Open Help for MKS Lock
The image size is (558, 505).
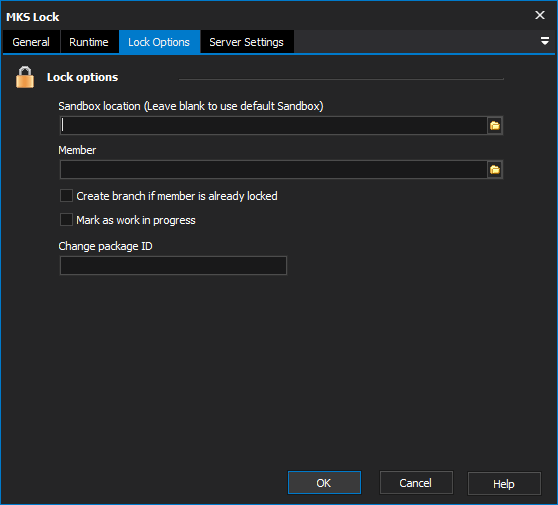pyautogui.click(x=504, y=484)
